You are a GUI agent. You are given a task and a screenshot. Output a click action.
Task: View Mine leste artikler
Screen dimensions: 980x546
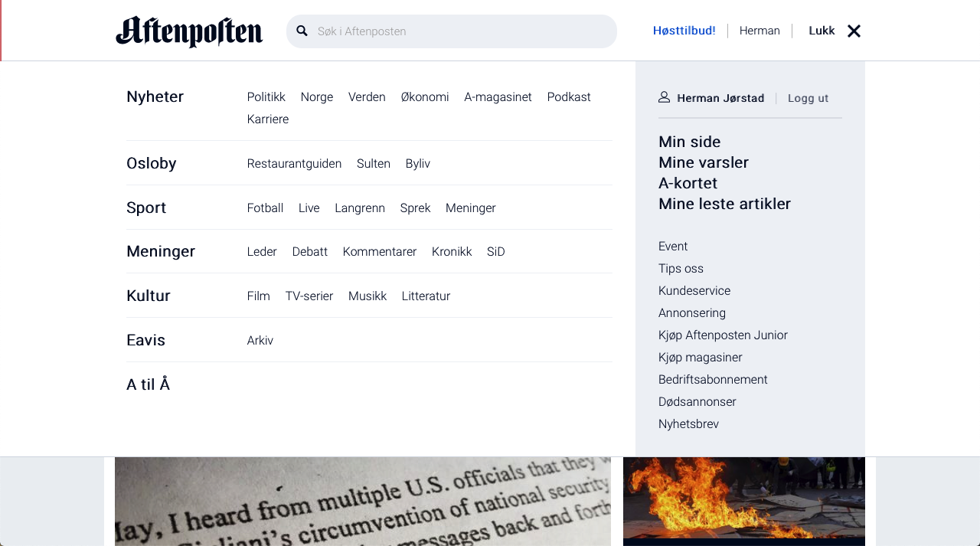click(x=725, y=204)
